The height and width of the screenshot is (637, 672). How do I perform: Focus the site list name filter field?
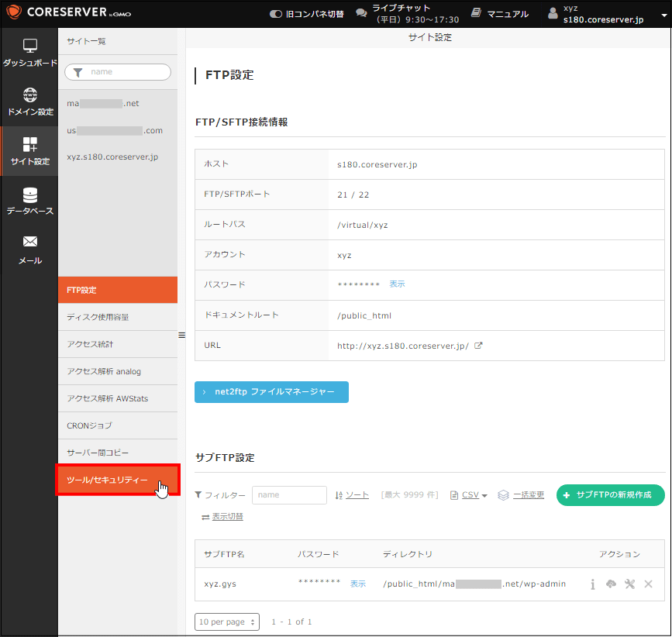point(118,72)
